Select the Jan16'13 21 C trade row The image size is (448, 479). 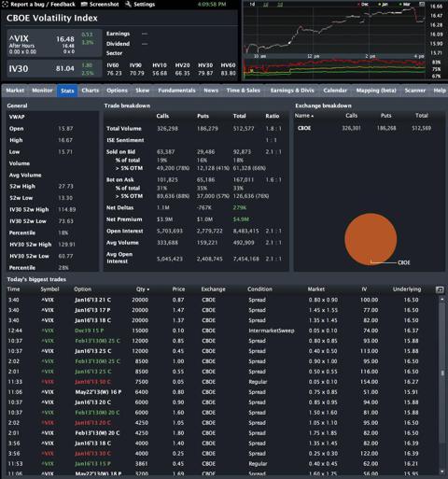tap(221, 300)
